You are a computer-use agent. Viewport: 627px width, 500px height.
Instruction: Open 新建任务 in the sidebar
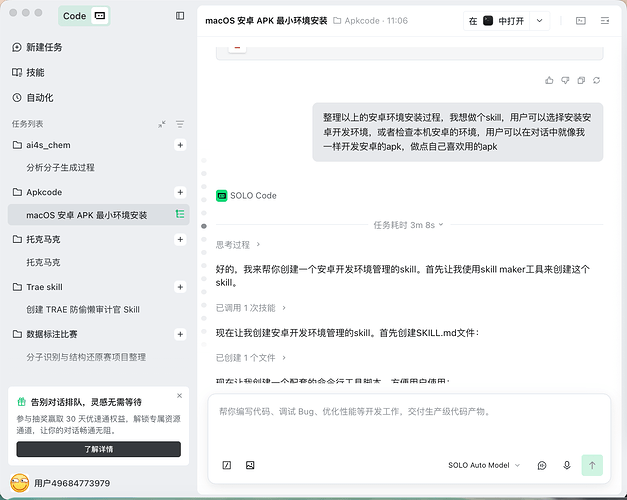point(37,47)
